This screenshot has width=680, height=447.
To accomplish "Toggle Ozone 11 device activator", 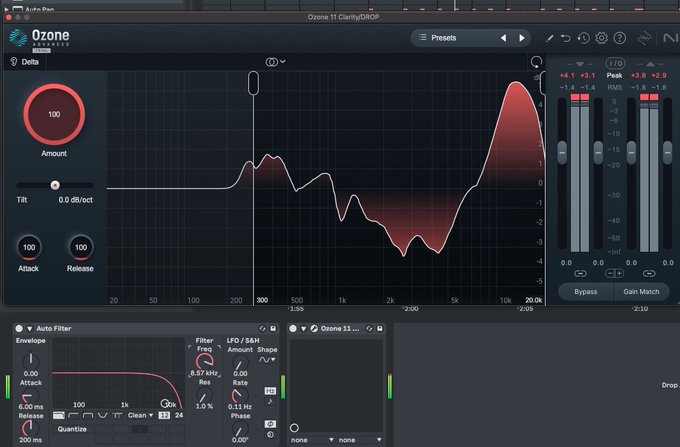I will point(293,329).
